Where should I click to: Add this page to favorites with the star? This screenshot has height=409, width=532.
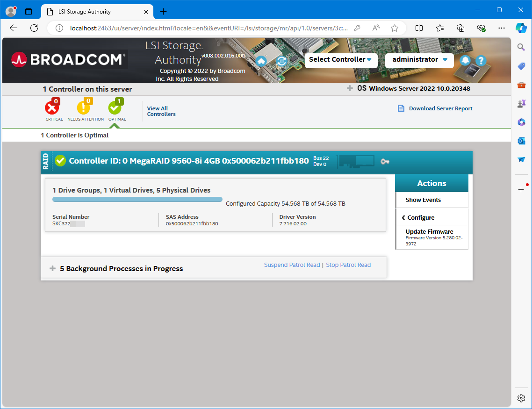pyautogui.click(x=394, y=28)
